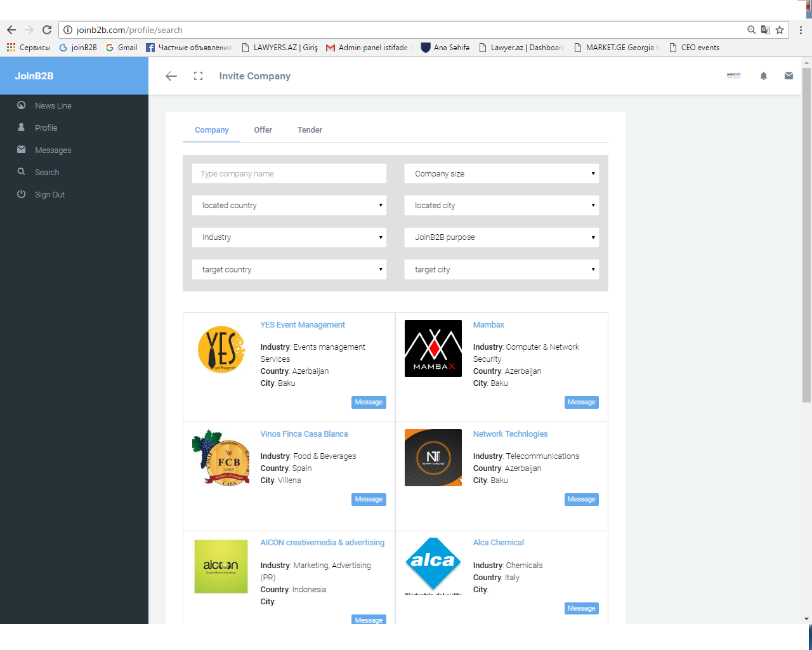
Task: Click the Vinos Finca Casa Blanca logo
Action: (221, 458)
